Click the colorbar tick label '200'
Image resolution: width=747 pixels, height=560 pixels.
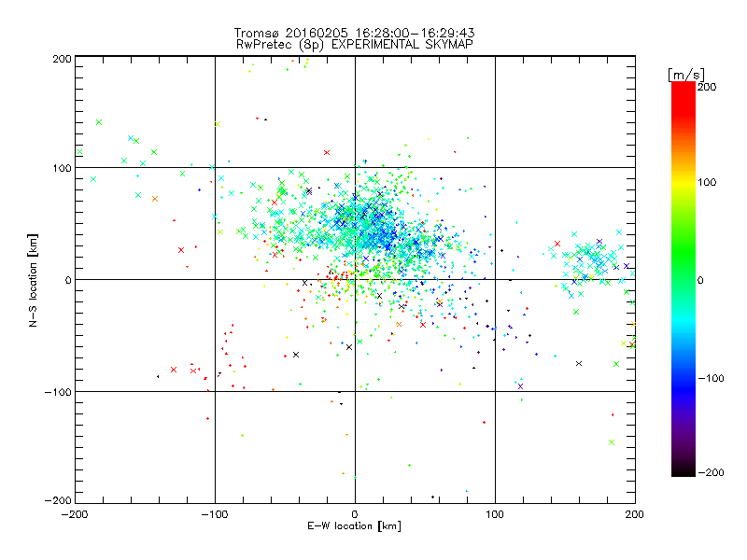[707, 87]
